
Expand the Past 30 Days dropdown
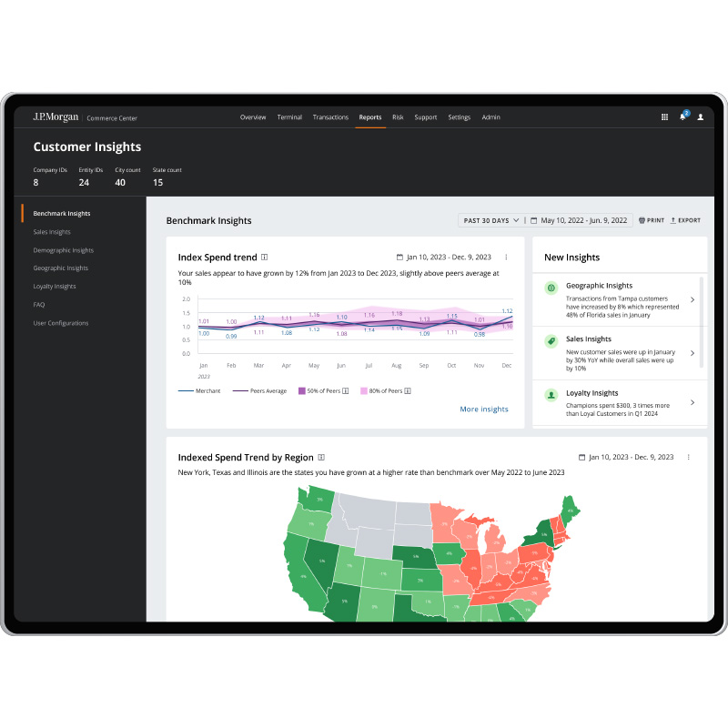[x=491, y=220]
